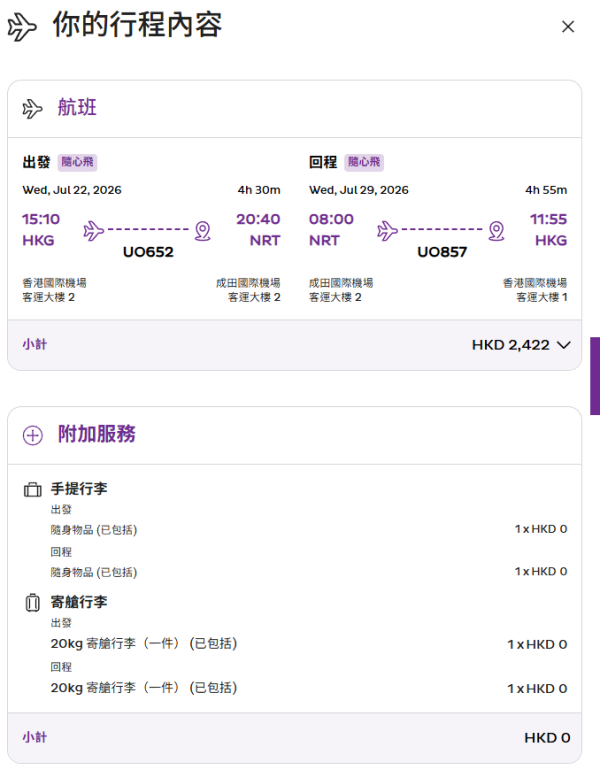Click the departing plane icon on UO652 route
600x770 pixels.
(x=93, y=230)
